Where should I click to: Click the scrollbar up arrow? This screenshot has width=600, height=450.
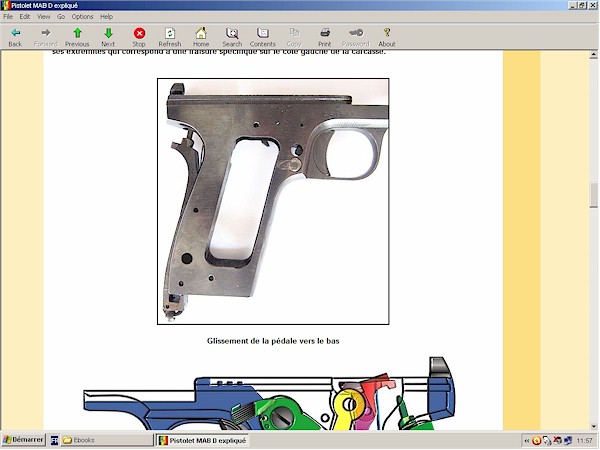pyautogui.click(x=593, y=55)
